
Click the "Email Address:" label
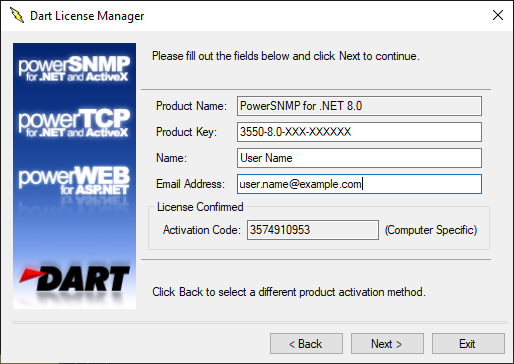[x=190, y=184]
